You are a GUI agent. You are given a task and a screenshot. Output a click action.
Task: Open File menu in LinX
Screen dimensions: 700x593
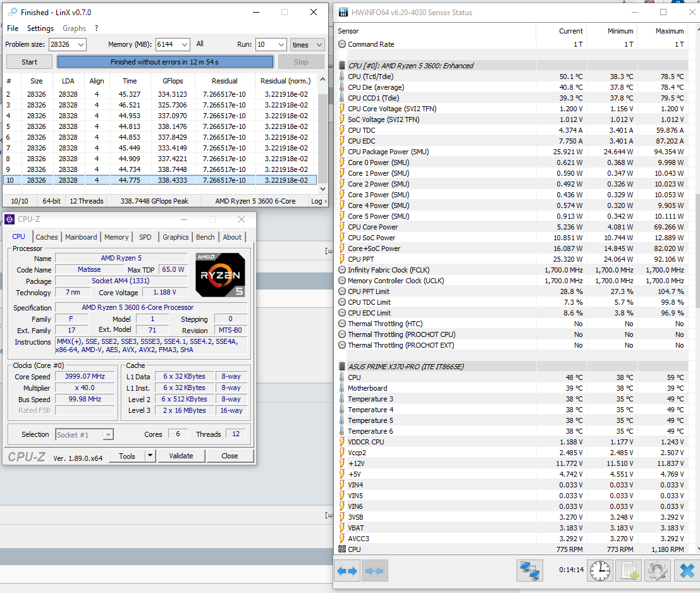point(13,28)
